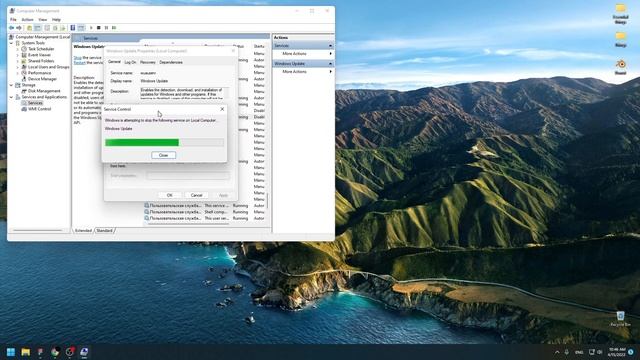This screenshot has height=360, width=640.
Task: Open the View menu
Action: (x=42, y=20)
